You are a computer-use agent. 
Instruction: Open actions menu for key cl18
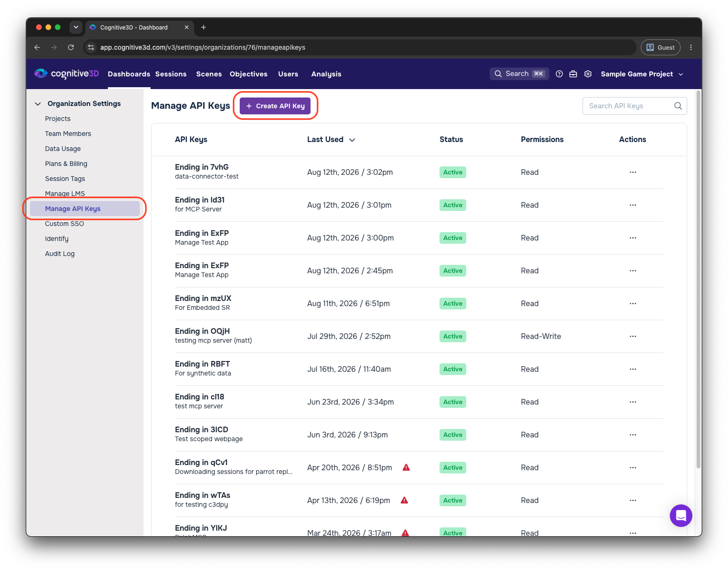click(633, 402)
